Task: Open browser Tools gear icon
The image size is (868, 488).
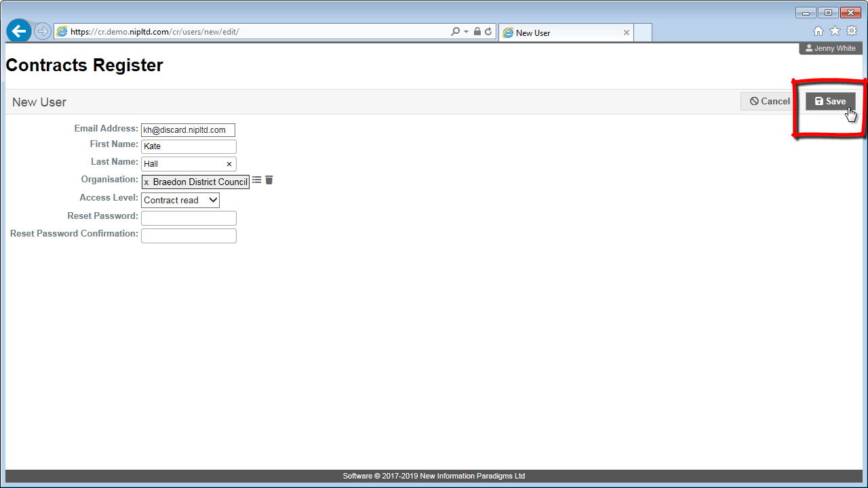Action: coord(852,31)
